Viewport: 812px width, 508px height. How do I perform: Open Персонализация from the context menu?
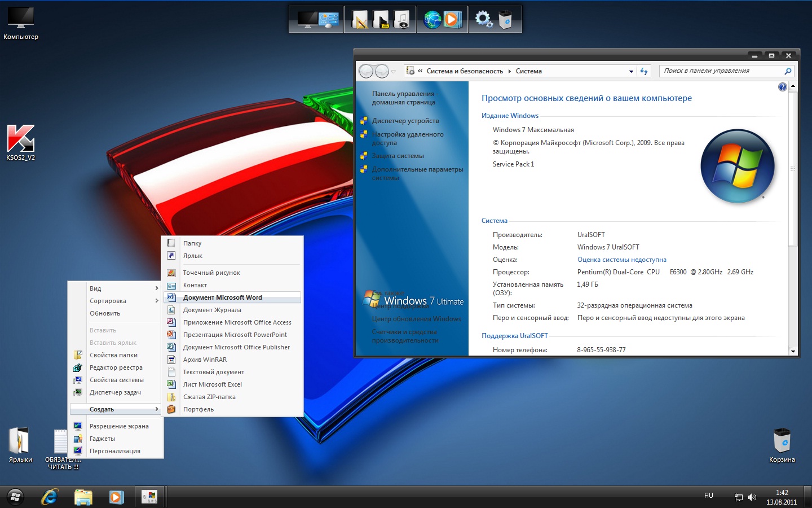tap(116, 451)
